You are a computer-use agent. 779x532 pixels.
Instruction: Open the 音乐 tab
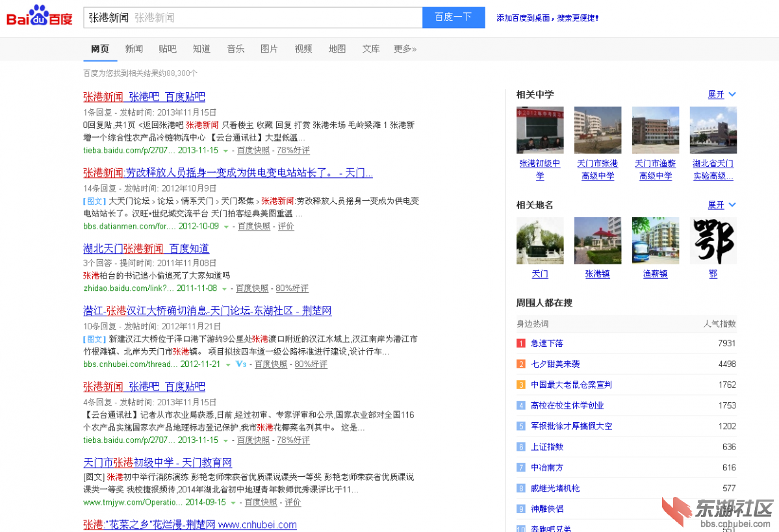click(235, 49)
